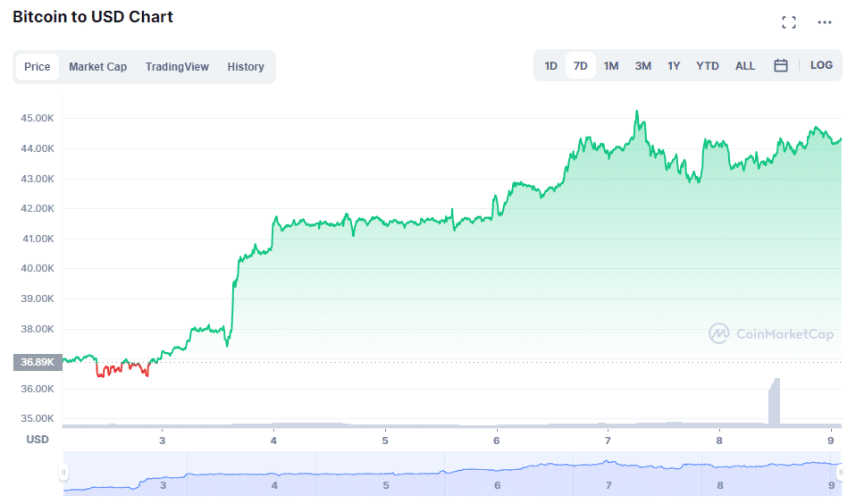
Task: Open the calendar date range picker
Action: pyautogui.click(x=781, y=65)
